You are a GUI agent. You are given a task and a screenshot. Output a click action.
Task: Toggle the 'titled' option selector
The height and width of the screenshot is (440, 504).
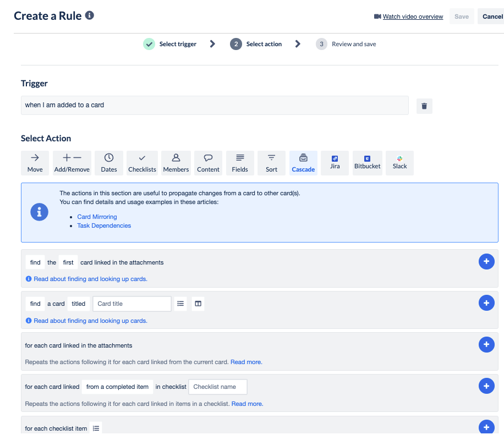click(79, 304)
